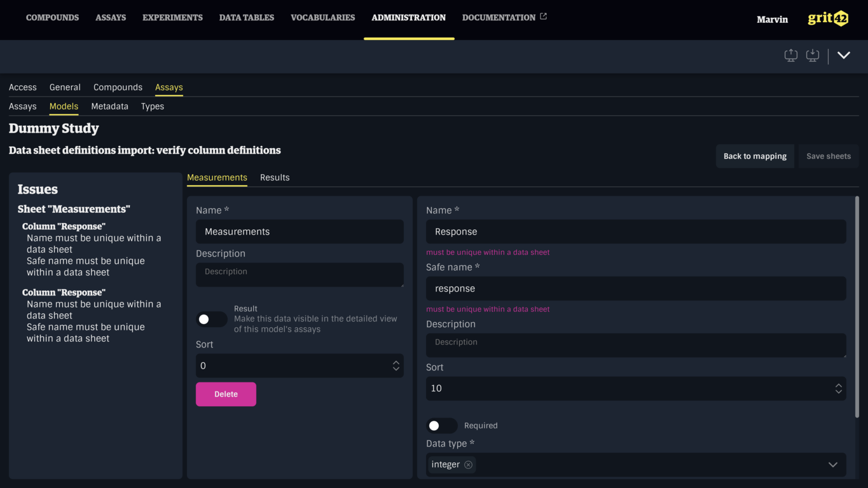Click Response Sort stepper arrows
This screenshot has width=868, height=488.
click(x=838, y=388)
